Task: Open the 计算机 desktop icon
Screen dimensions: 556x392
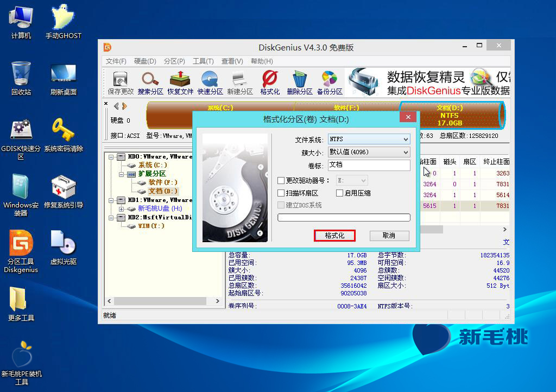Action: point(21,22)
